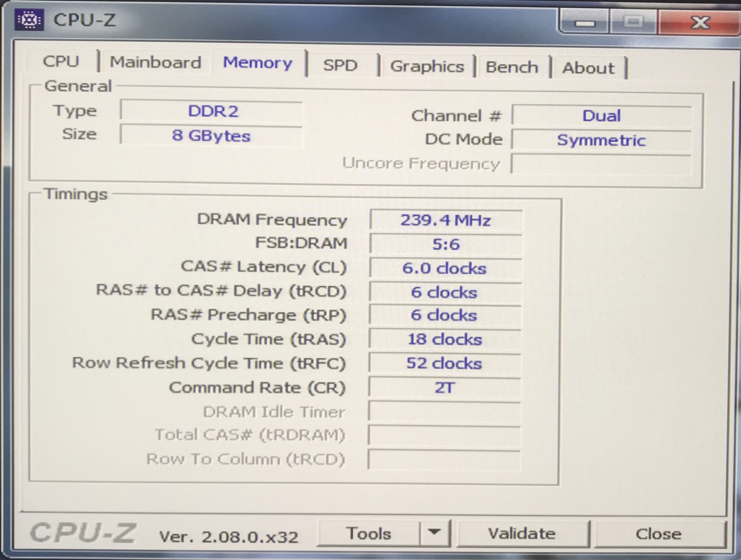This screenshot has height=560, width=741.
Task: Open the Mainboard tab
Action: click(x=155, y=62)
